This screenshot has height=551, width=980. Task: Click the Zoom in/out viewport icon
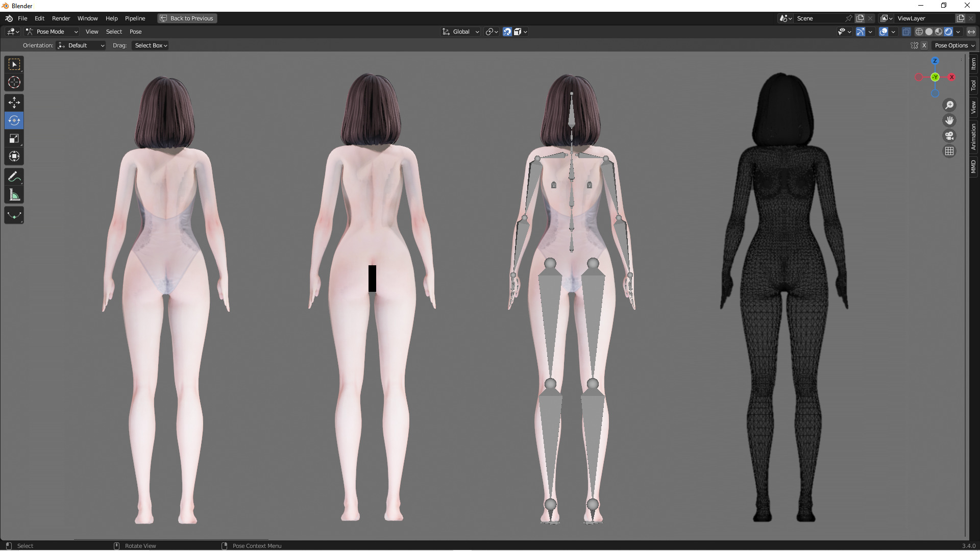tap(949, 105)
